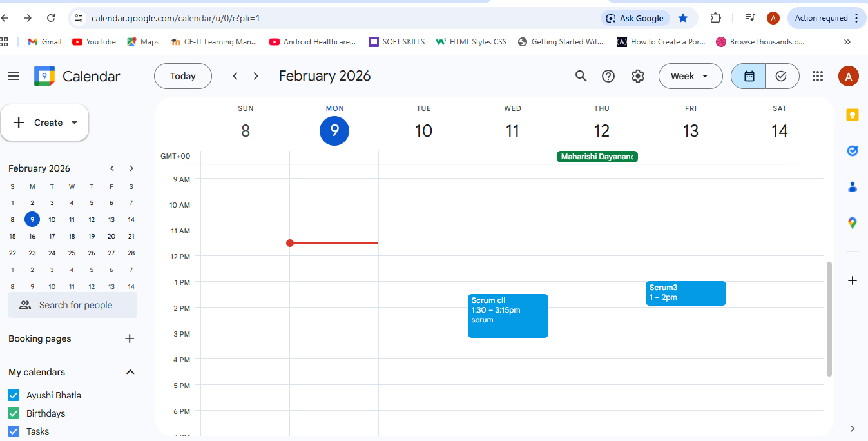Viewport: 868px width, 441px height.
Task: Open SOFT SKILLS bookmark
Action: click(x=397, y=42)
